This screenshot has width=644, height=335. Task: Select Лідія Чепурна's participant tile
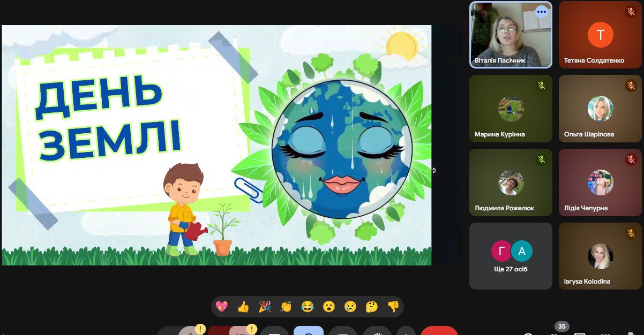(x=600, y=182)
